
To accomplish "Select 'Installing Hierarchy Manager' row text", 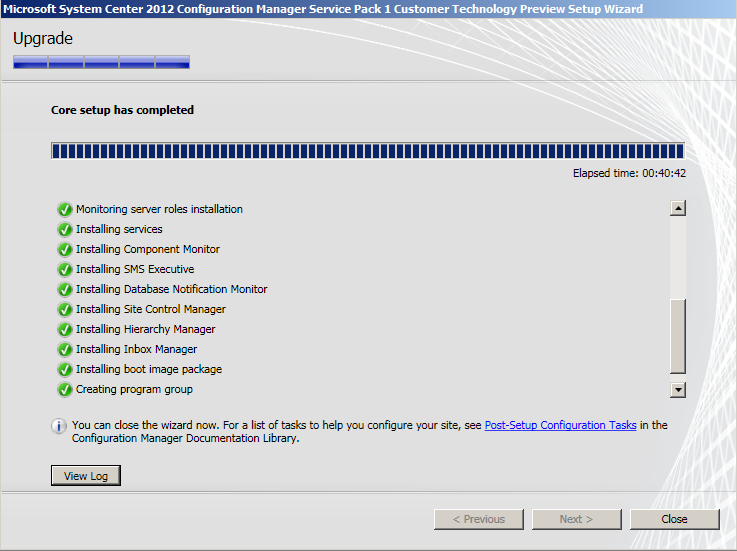I will 146,330.
